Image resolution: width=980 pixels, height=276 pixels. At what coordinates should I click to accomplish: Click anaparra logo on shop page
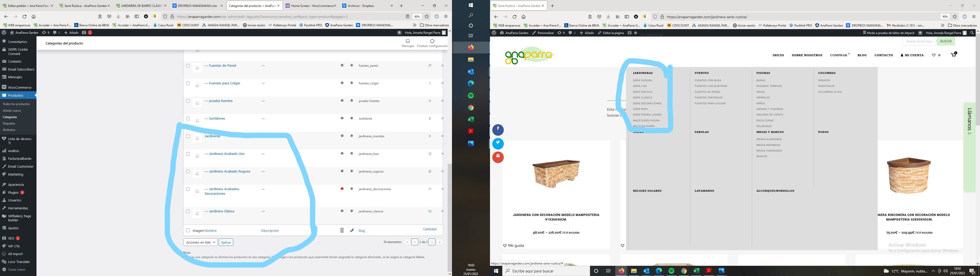pos(530,56)
